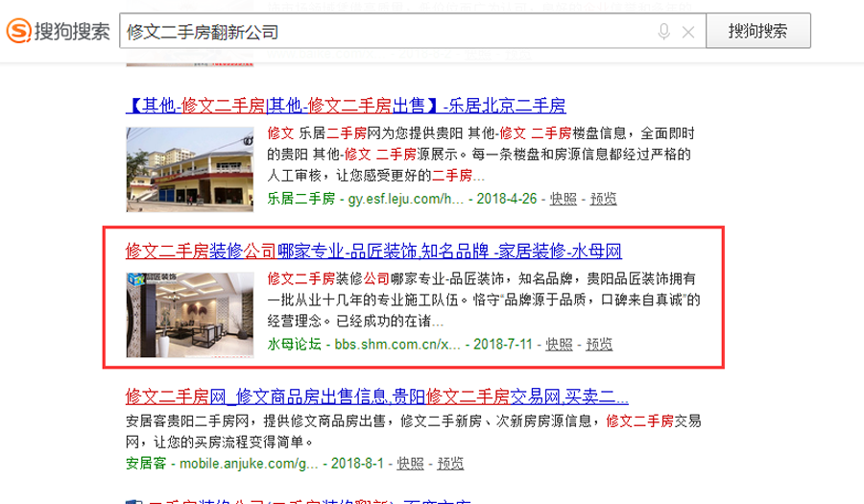Viewport: 864px width, 504px height.
Task: Click the 搜狗搜索 search button
Action: (758, 31)
